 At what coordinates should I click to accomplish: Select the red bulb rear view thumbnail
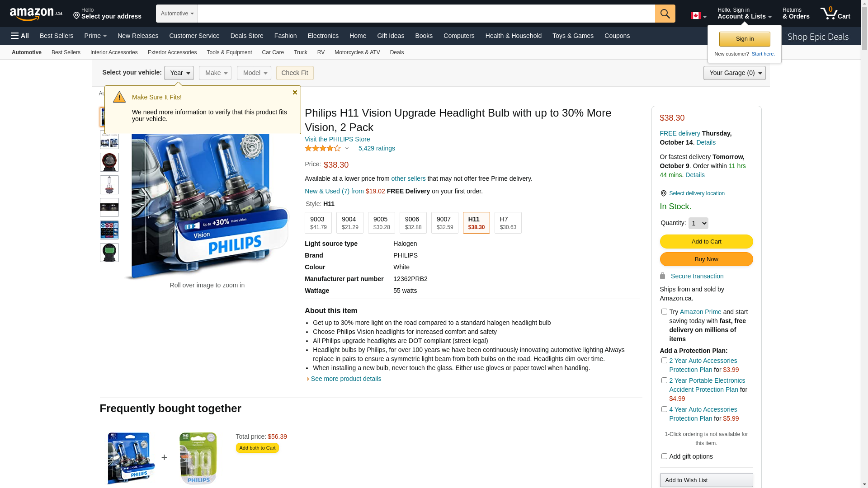109,162
